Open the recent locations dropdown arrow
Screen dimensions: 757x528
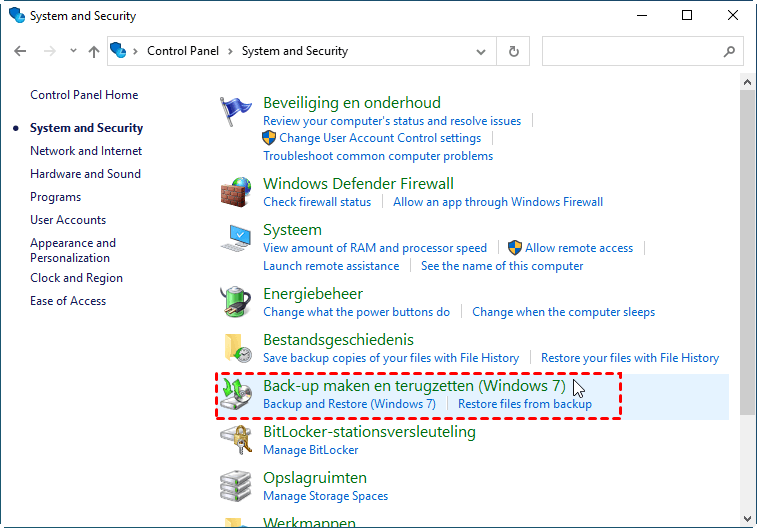[x=73, y=50]
